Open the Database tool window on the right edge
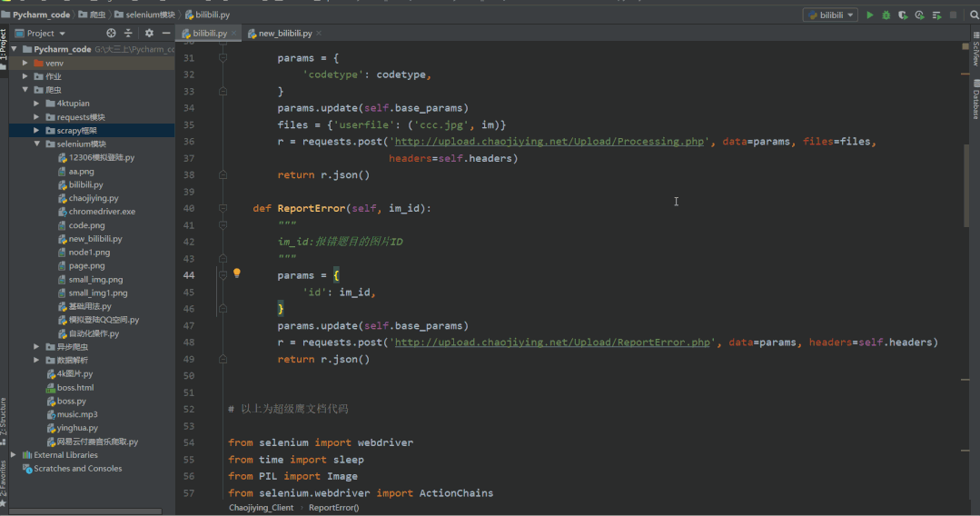The width and height of the screenshot is (980, 516). click(975, 100)
